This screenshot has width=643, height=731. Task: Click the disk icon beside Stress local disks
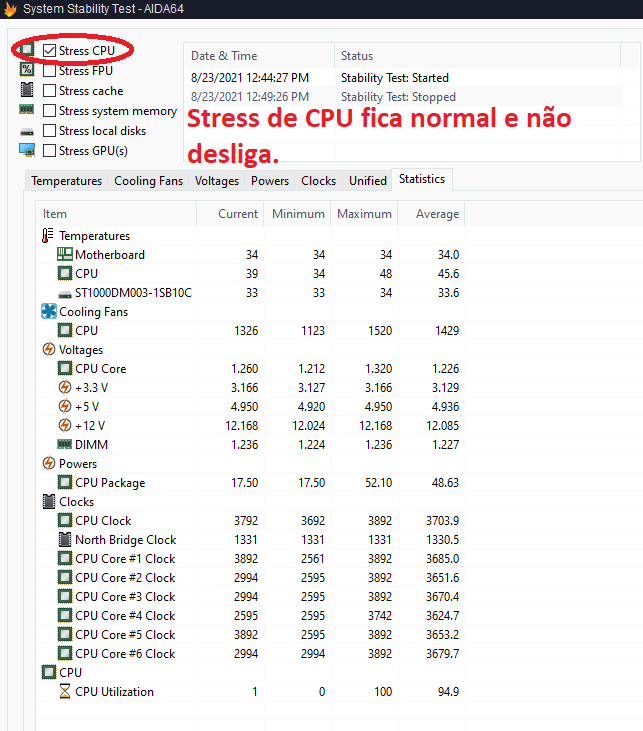coord(27,132)
